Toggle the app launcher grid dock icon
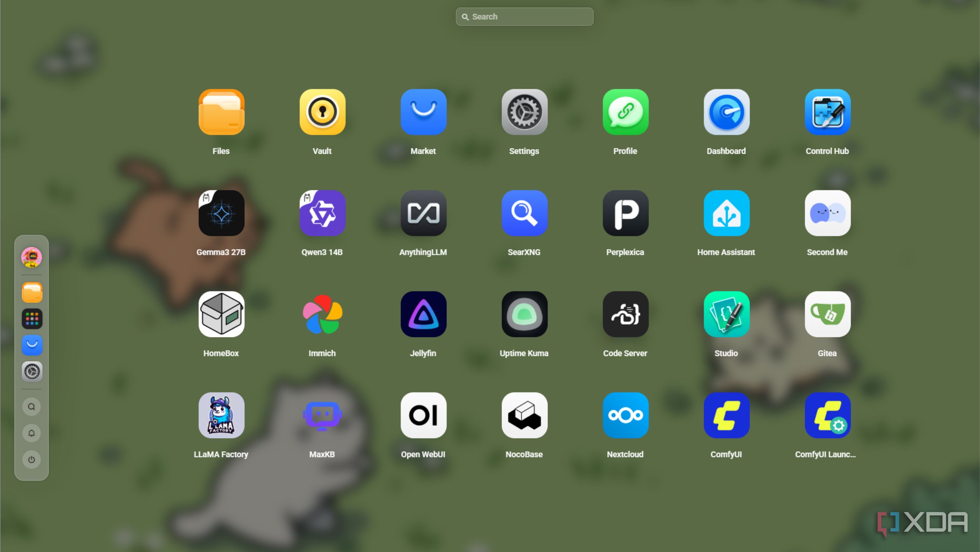Screen dimensions: 980x552 click(32, 319)
